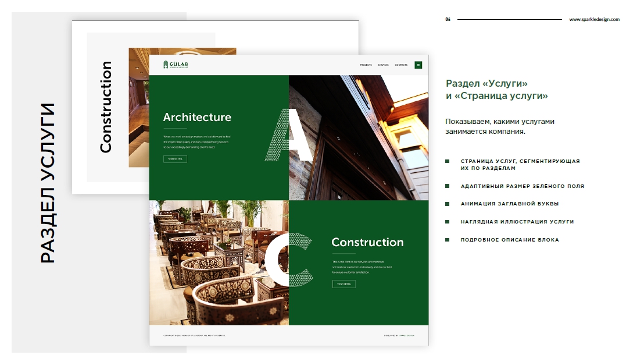This screenshot has height=362, width=644.
Task: Select the Architecture heading
Action: point(197,117)
